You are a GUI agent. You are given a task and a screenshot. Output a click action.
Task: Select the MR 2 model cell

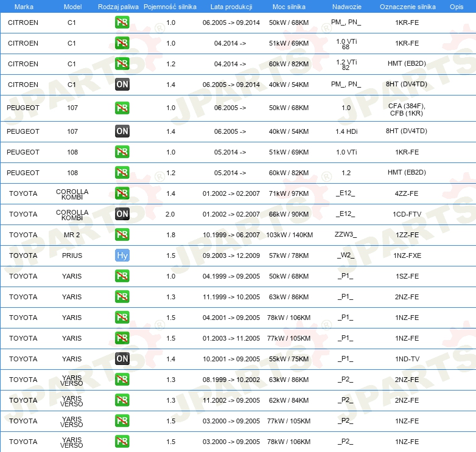coord(72,235)
